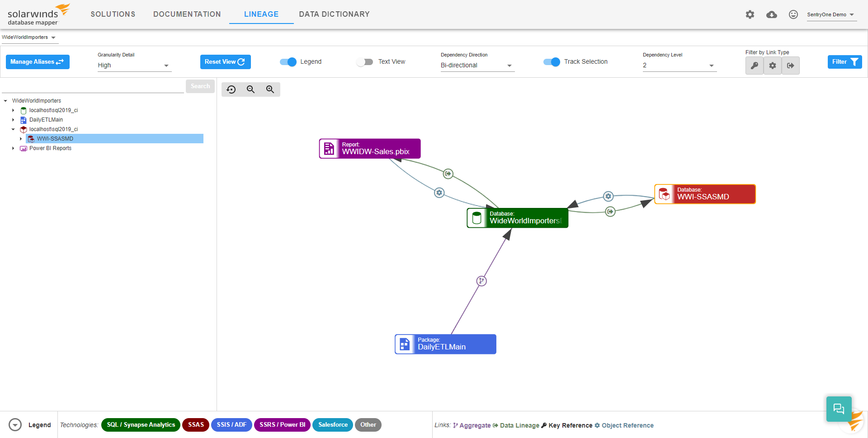This screenshot has height=438, width=868.
Task: Switch to the Lineage tab
Action: point(261,14)
